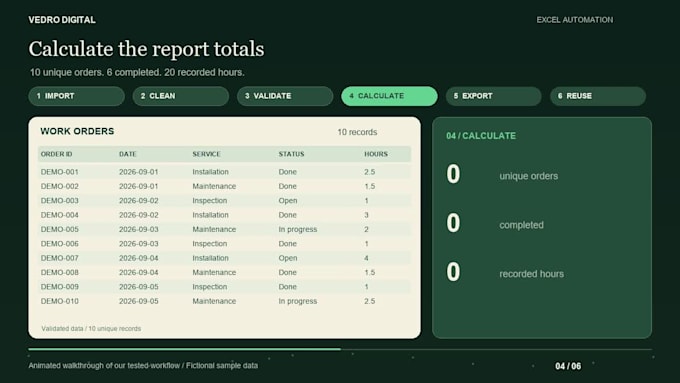Click the HOURS column header
Image resolution: width=680 pixels, height=383 pixels.
(376, 154)
